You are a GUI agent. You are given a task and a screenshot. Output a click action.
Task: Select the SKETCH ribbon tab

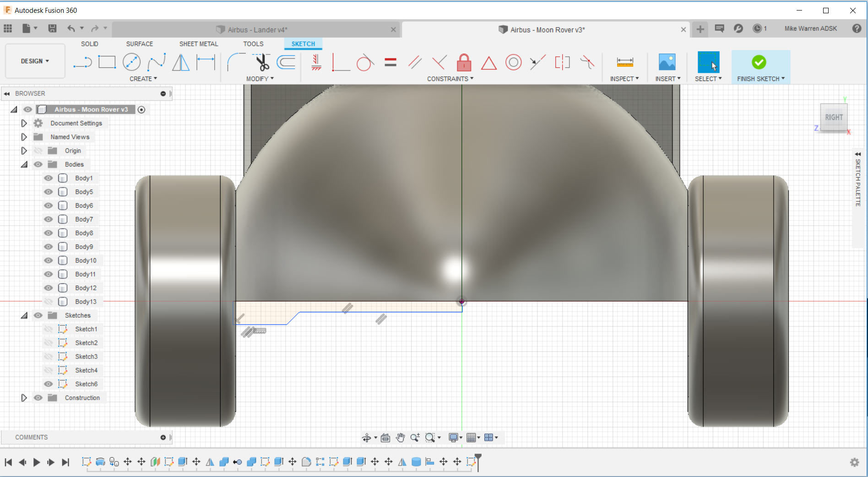[x=303, y=44]
